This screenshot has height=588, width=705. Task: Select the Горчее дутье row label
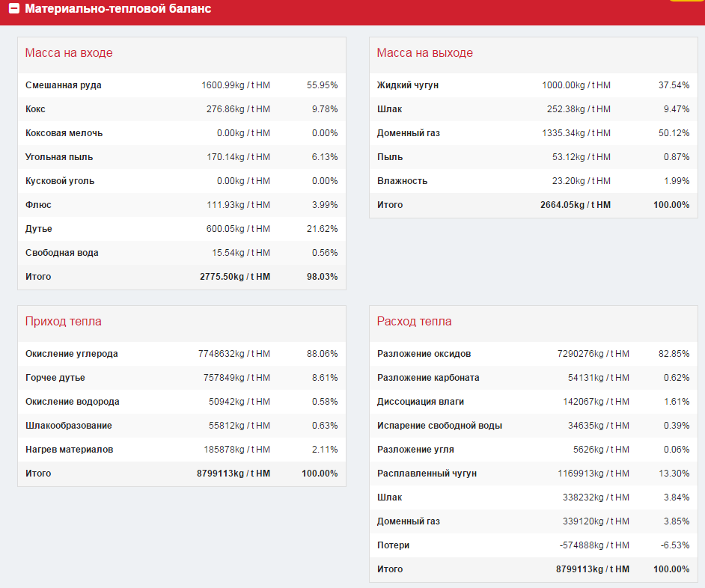(55, 378)
